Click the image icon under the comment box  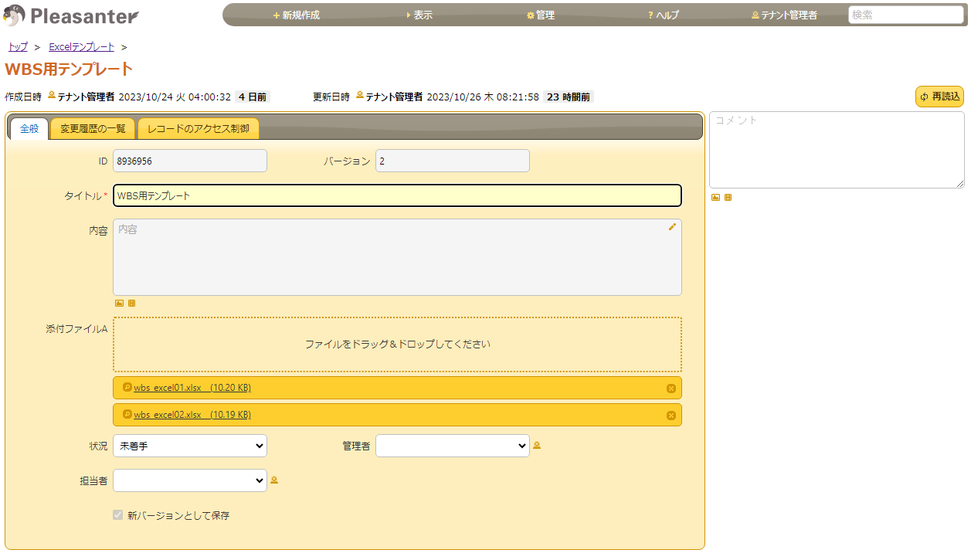(715, 197)
